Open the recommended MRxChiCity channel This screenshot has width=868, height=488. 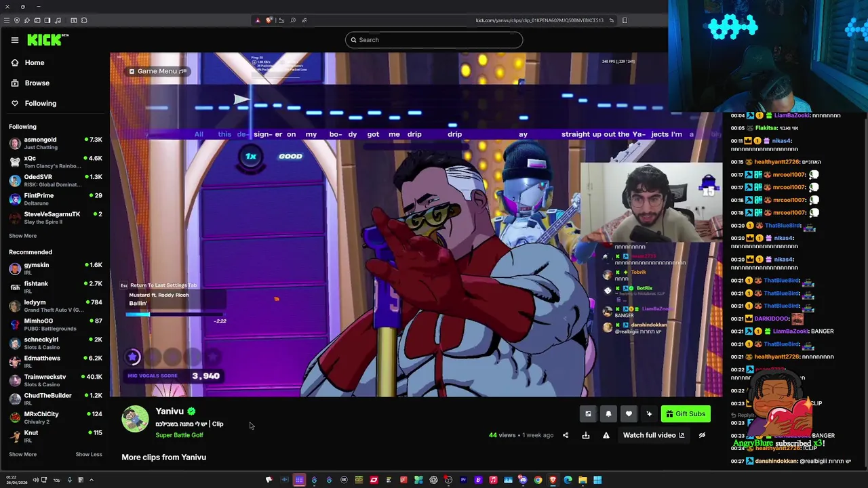click(x=54, y=418)
